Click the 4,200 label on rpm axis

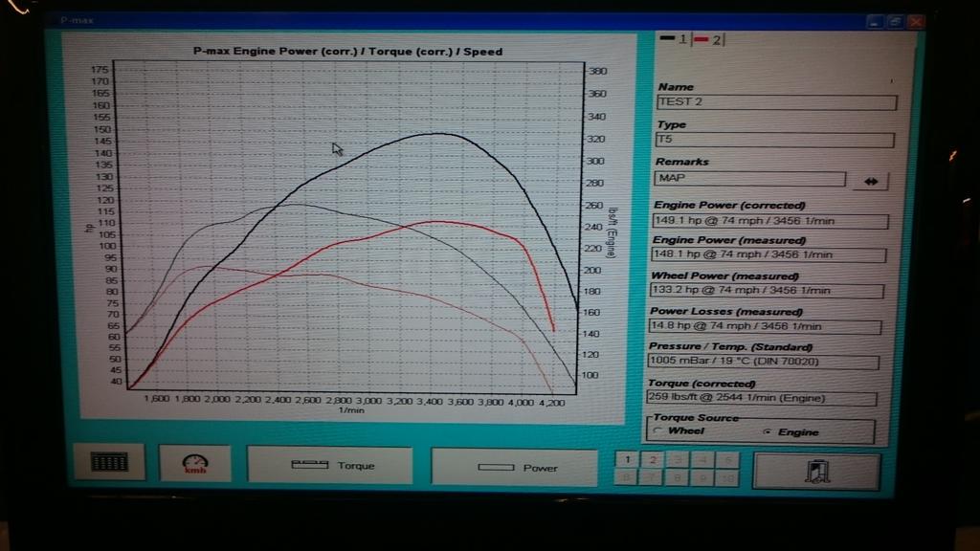552,403
